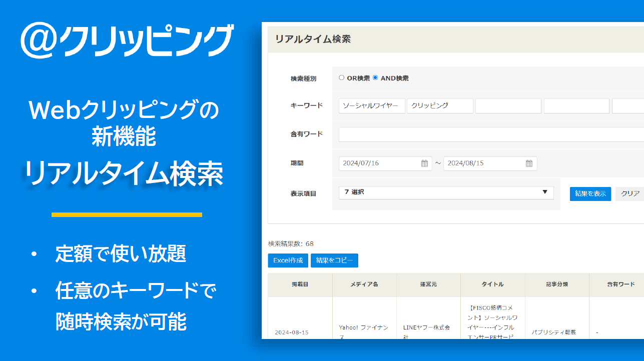The width and height of the screenshot is (644, 361).
Task: Click the 結果をコピー button
Action: click(x=334, y=260)
